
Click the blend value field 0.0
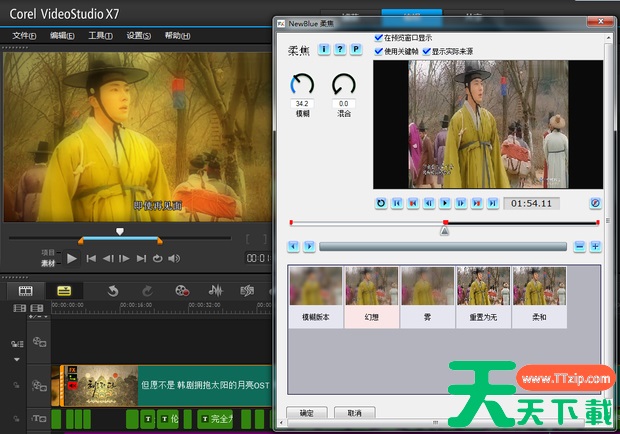[344, 104]
